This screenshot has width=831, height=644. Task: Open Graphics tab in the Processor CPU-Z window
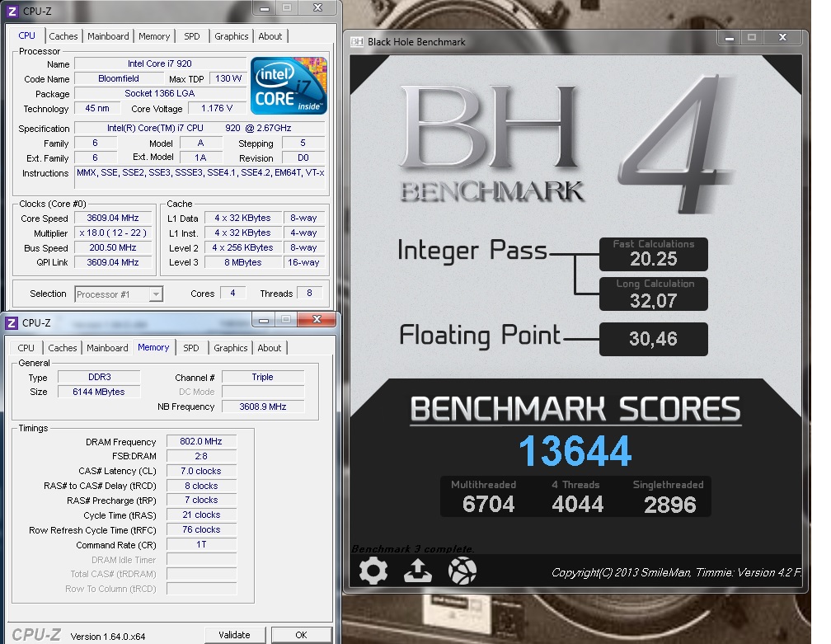pyautogui.click(x=231, y=36)
